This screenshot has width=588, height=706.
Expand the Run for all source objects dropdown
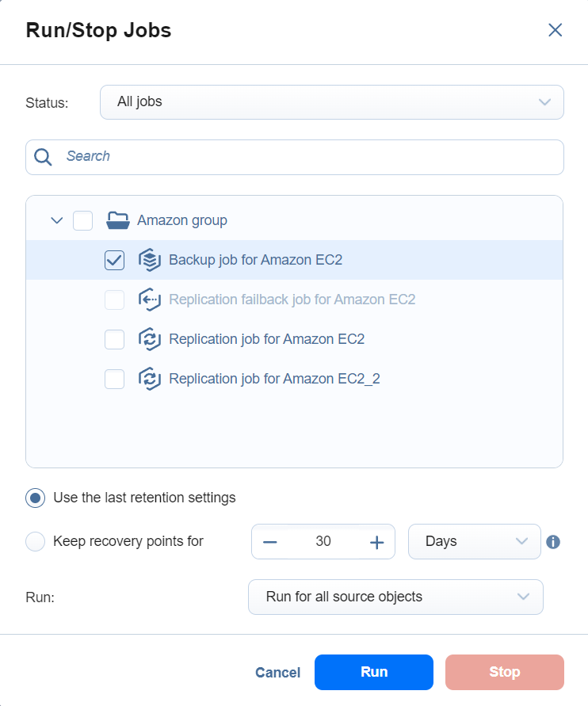(395, 597)
